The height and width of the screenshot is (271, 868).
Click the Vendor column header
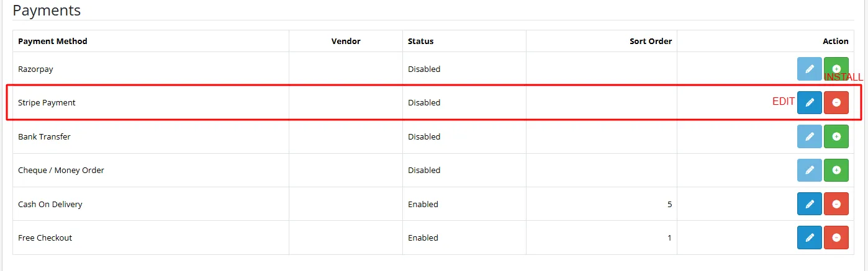[x=346, y=42]
